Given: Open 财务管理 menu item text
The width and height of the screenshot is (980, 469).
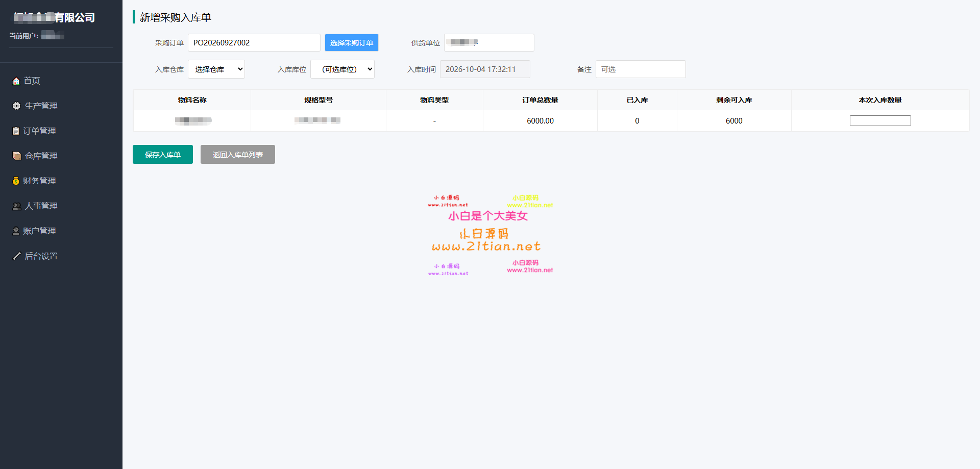Looking at the screenshot, I should point(39,181).
